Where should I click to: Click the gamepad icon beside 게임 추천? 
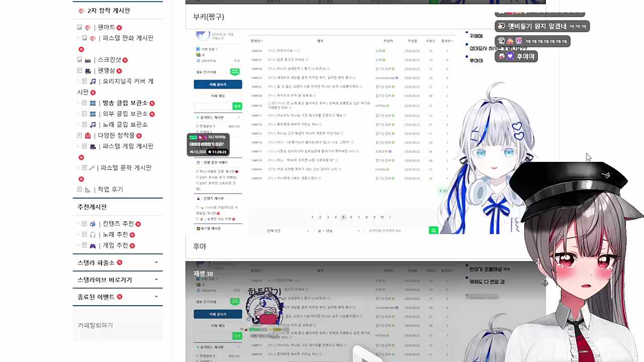(x=93, y=246)
